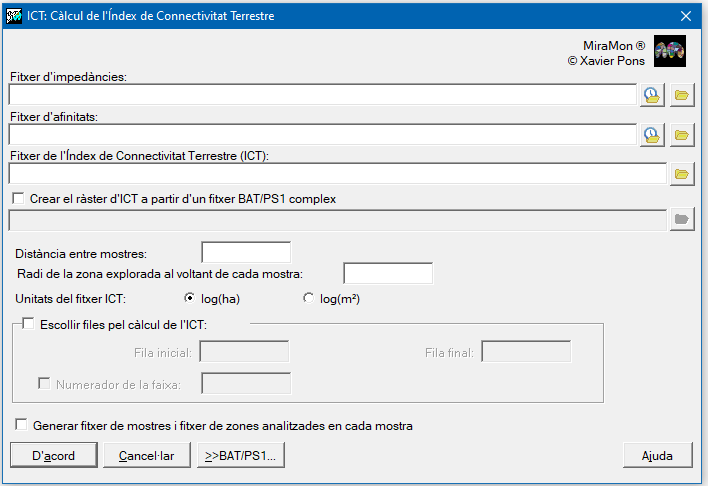Image resolution: width=708 pixels, height=486 pixels.
Task: Open recent files list for affinity file
Action: [652, 134]
